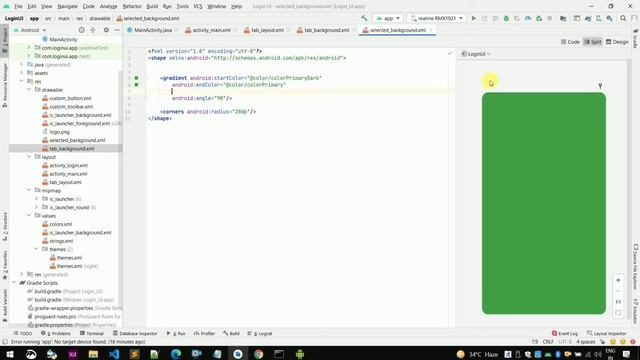Open the Database Inspector tool window
The height and width of the screenshot is (360, 640).
pyautogui.click(x=135, y=333)
